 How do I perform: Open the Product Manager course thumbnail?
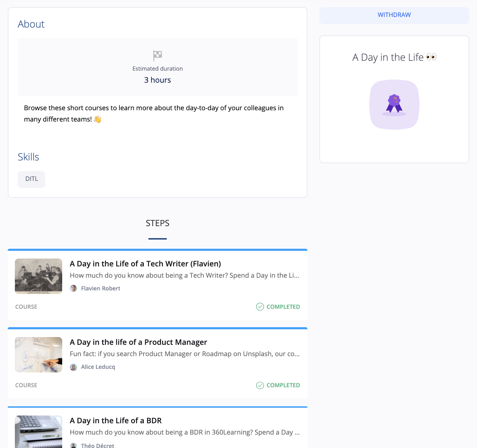(39, 355)
